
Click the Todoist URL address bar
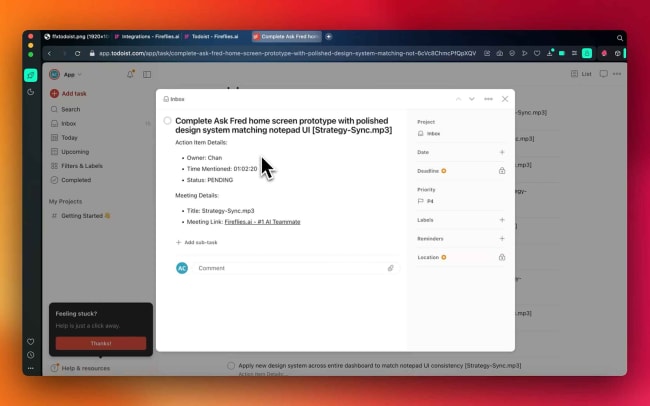coord(287,53)
